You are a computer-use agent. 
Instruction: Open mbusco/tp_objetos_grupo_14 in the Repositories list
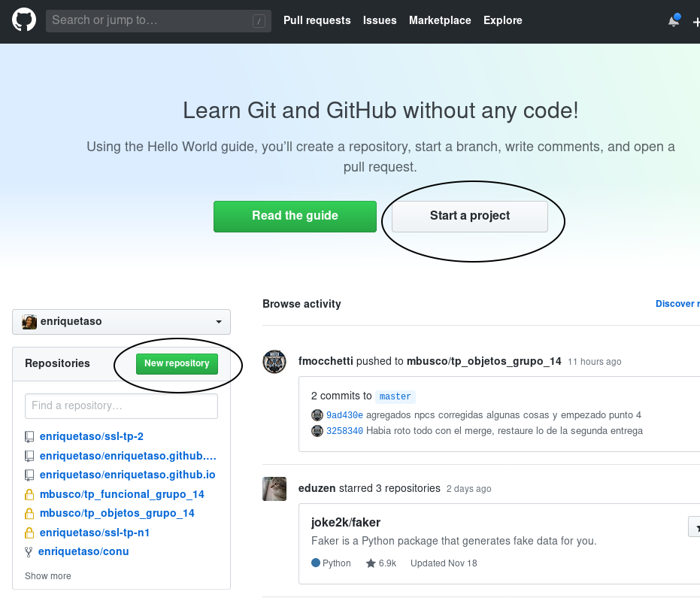(x=117, y=513)
